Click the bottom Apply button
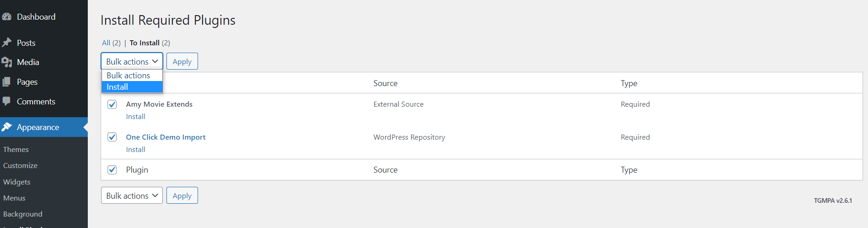868x228 pixels. click(182, 195)
